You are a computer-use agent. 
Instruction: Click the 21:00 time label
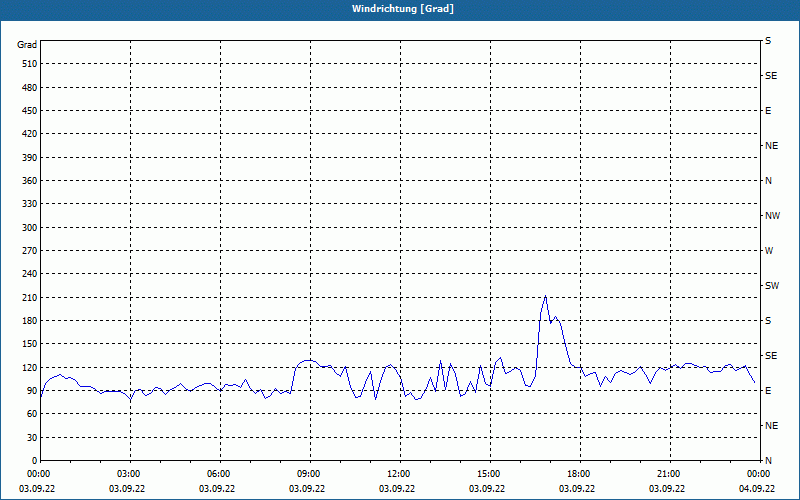[670, 474]
